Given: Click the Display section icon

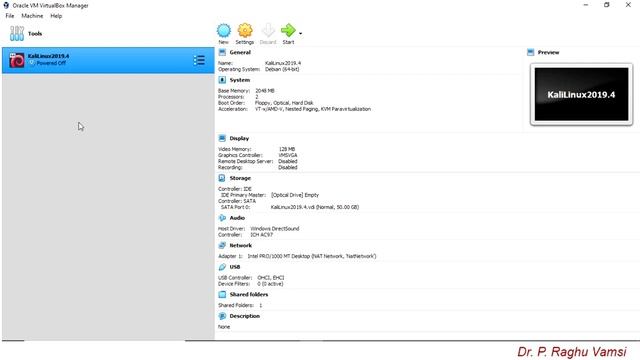Looking at the screenshot, I should coord(222,138).
